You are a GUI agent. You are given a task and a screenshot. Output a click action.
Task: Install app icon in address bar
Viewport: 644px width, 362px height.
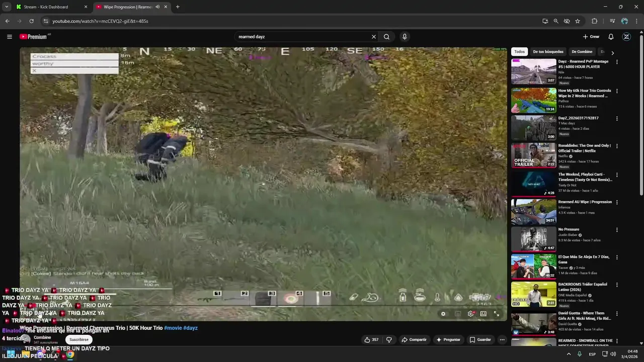pyautogui.click(x=545, y=21)
